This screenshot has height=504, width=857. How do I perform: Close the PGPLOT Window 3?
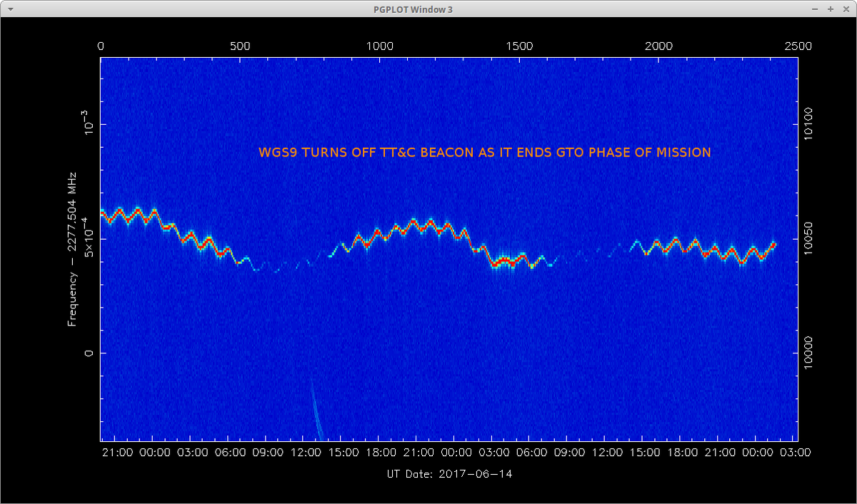[845, 9]
